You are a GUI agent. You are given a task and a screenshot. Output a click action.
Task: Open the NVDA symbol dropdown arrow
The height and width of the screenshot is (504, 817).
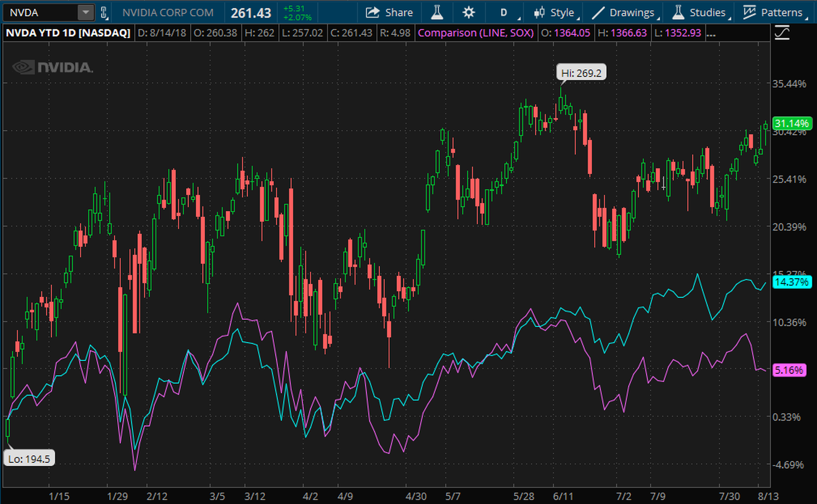click(x=86, y=12)
